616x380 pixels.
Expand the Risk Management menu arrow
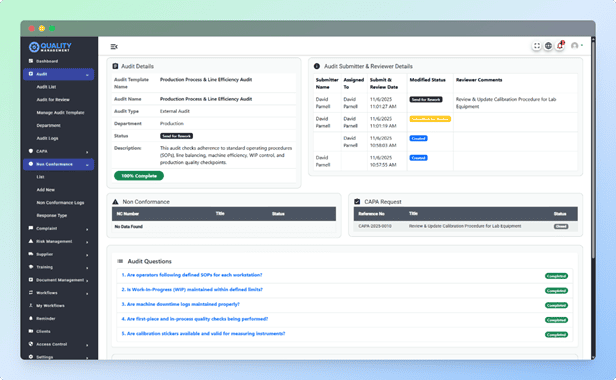click(x=87, y=242)
